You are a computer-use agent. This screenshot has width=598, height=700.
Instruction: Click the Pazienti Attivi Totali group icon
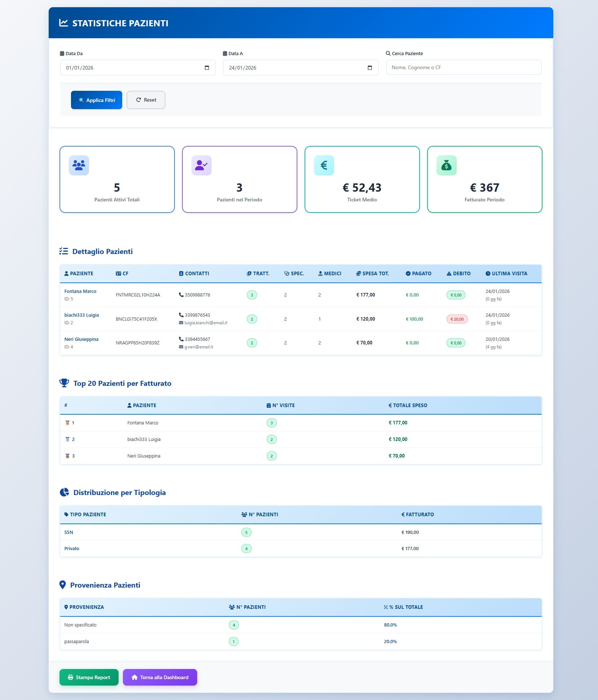[79, 165]
